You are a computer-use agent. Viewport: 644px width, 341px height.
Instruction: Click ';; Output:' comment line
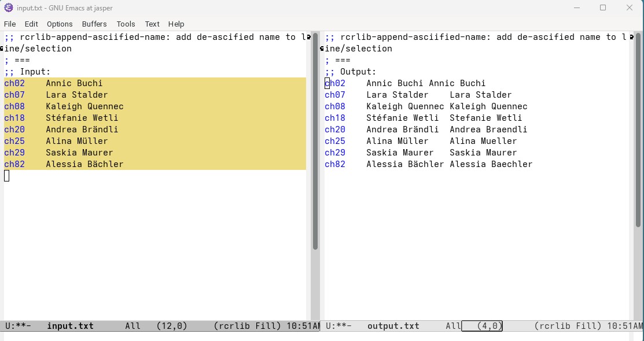tap(350, 72)
